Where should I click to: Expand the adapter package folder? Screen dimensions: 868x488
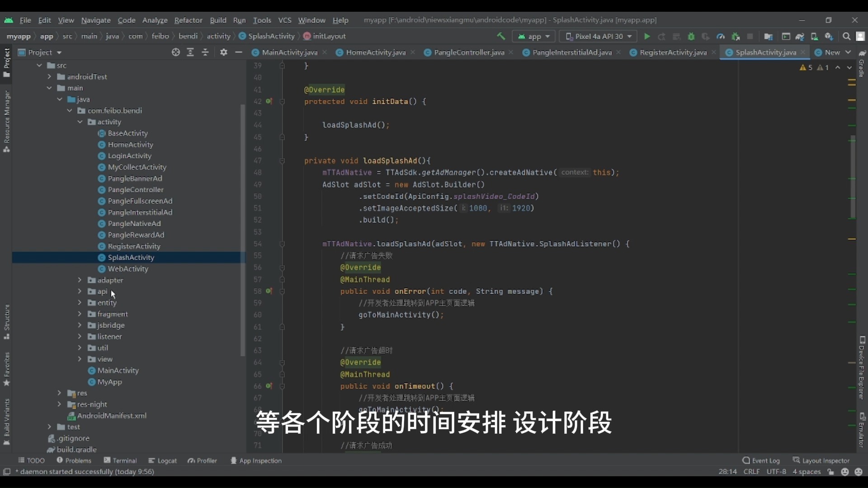pyautogui.click(x=80, y=280)
